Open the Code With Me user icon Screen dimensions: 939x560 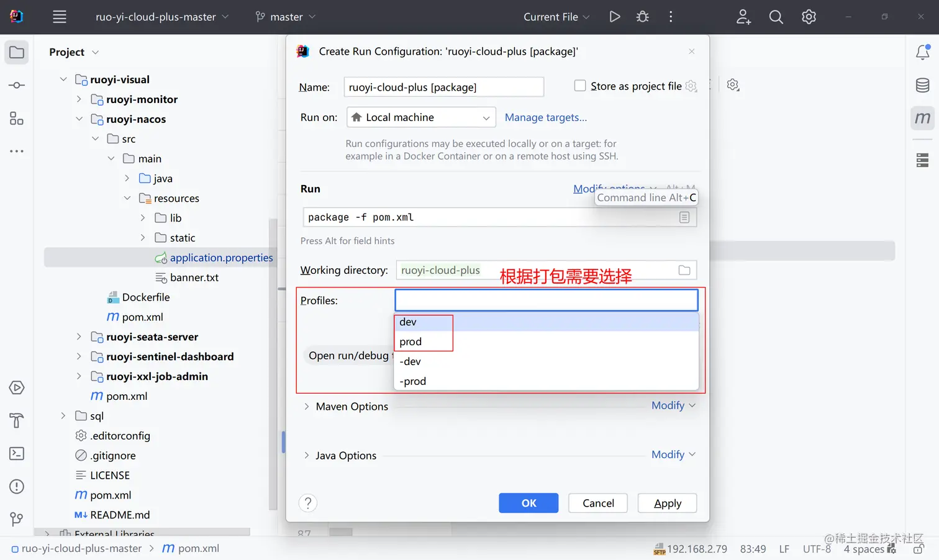click(743, 17)
